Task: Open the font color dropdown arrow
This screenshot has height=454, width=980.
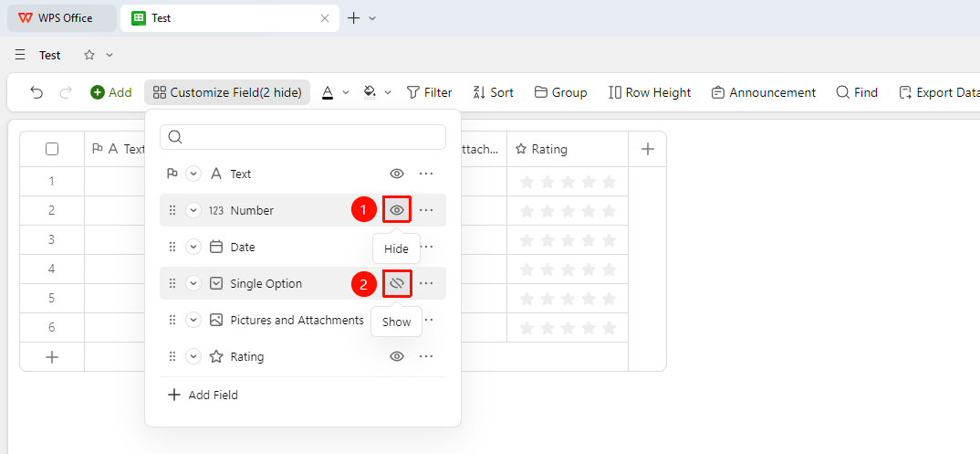Action: [x=346, y=92]
